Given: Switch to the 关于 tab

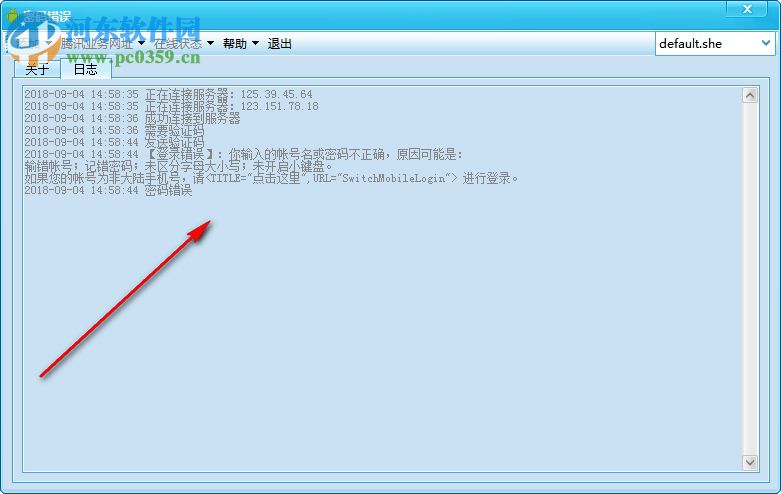Looking at the screenshot, I should [x=37, y=69].
